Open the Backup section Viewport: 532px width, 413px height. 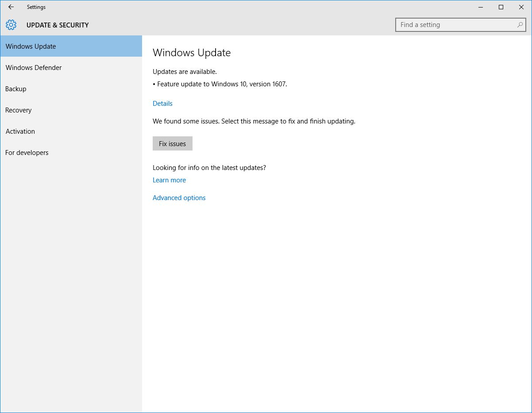point(71,89)
